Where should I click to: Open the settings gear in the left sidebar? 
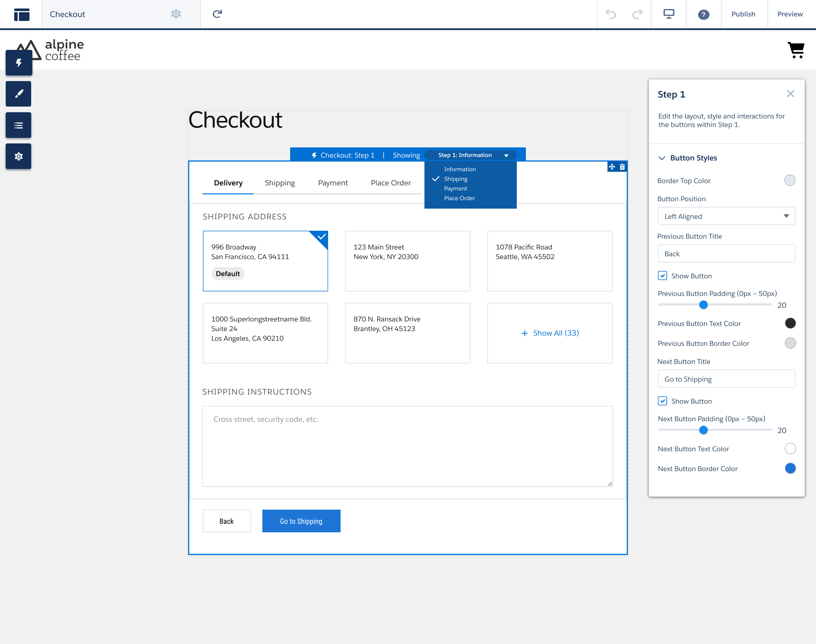click(18, 156)
